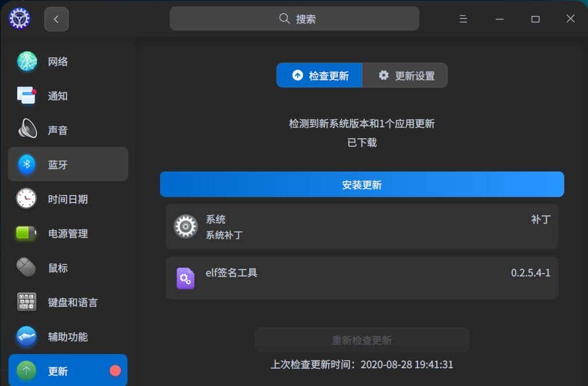Viewport: 588px width, 386px height.
Task: Select the 时间日期 clock icon
Action: pos(25,199)
